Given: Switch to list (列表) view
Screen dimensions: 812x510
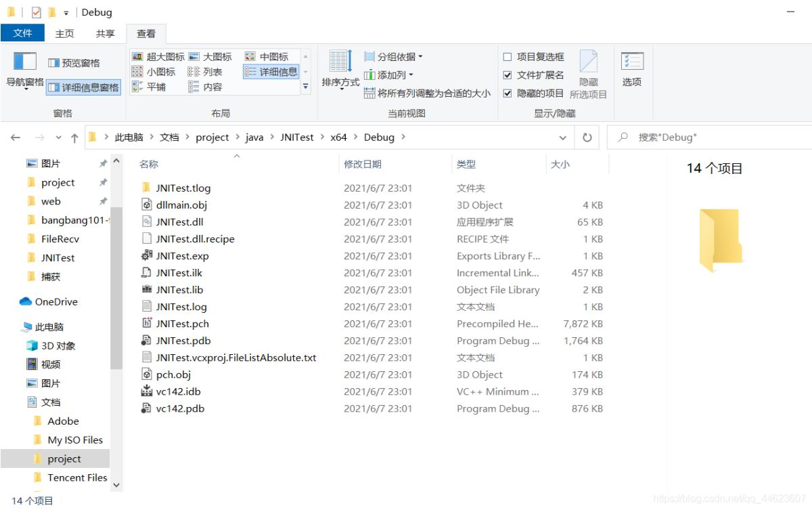Looking at the screenshot, I should pos(205,72).
